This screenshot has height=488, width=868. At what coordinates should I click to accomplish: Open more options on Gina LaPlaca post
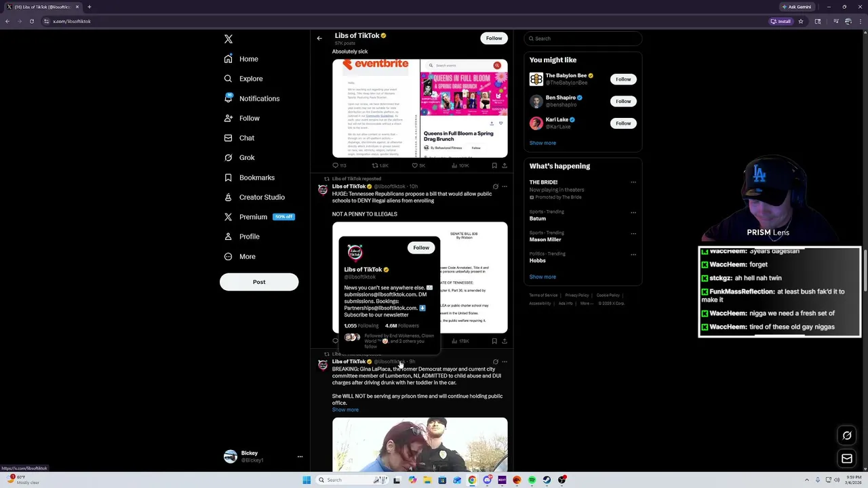[505, 362]
